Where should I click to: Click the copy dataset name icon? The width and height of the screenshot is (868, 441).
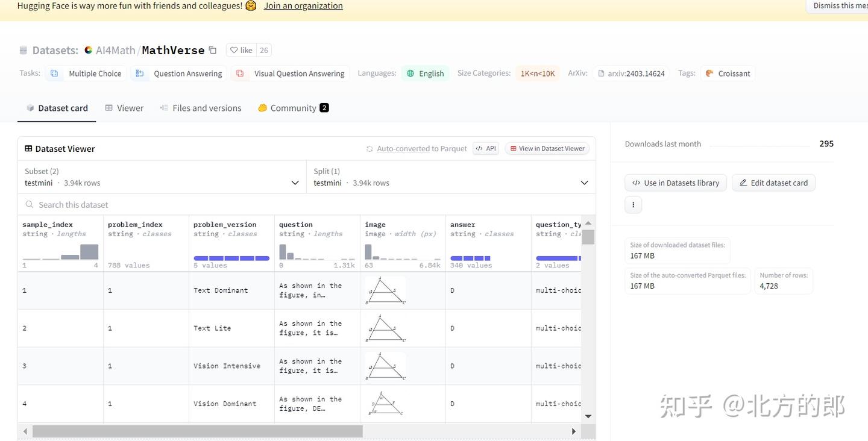click(213, 51)
